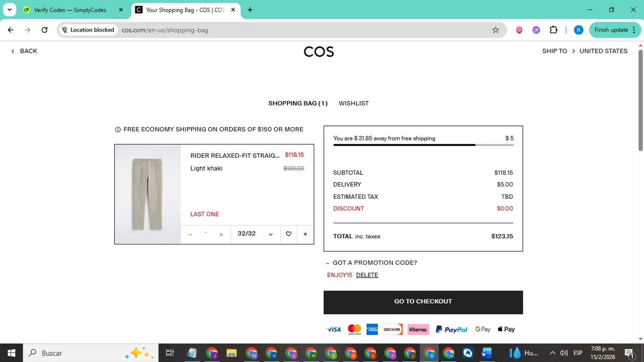644x362 pixels.
Task: Open the Windows Start menu
Action: (x=12, y=353)
